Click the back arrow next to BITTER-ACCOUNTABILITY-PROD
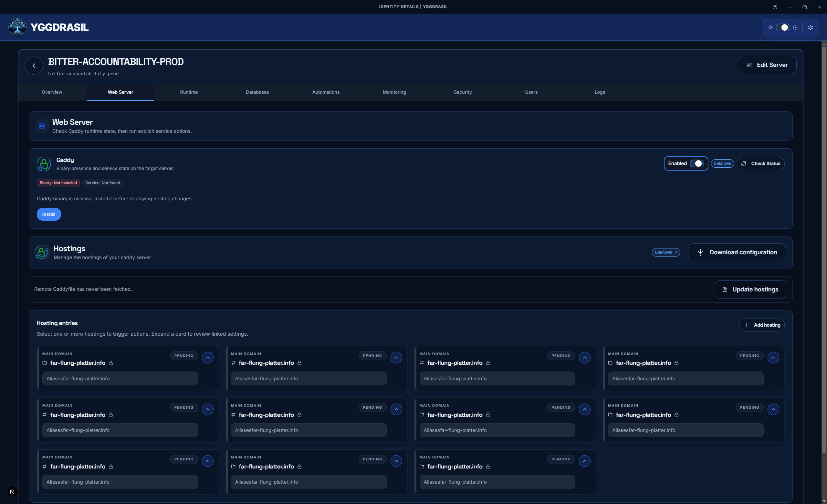This screenshot has width=827, height=504. [34, 66]
